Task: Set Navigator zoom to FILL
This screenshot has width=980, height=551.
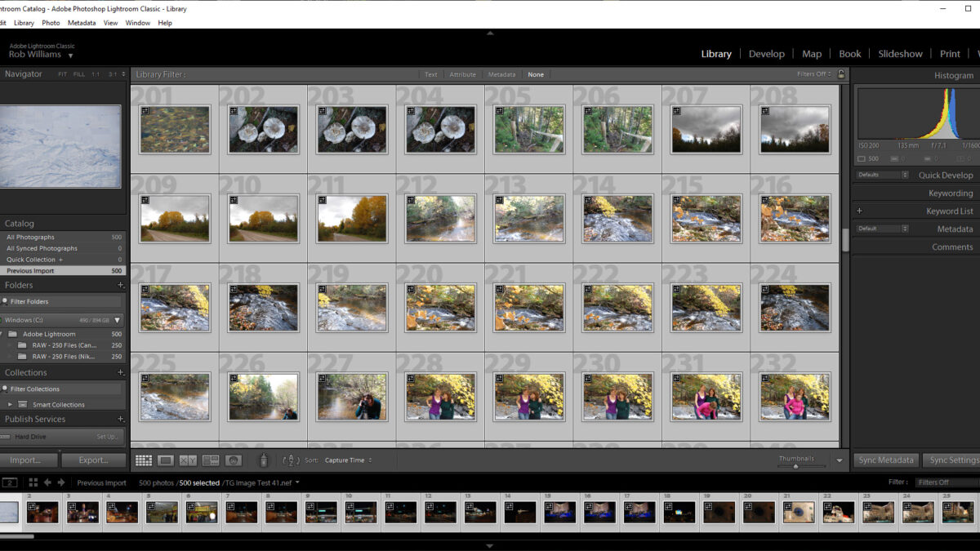Action: click(x=79, y=74)
